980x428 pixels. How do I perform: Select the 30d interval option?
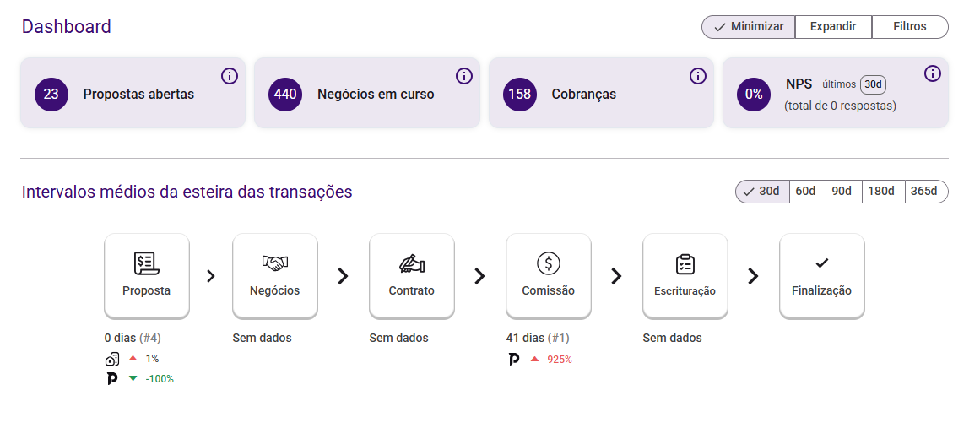click(762, 192)
